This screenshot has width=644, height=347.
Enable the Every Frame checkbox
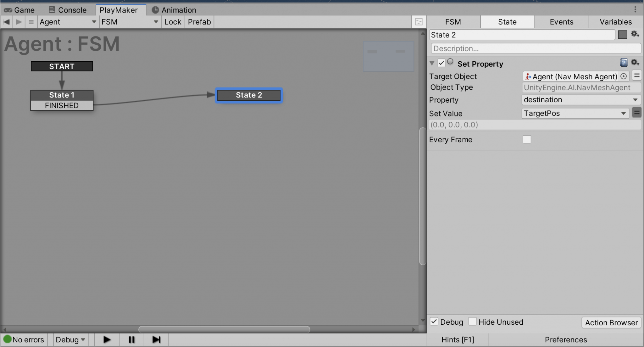point(527,139)
